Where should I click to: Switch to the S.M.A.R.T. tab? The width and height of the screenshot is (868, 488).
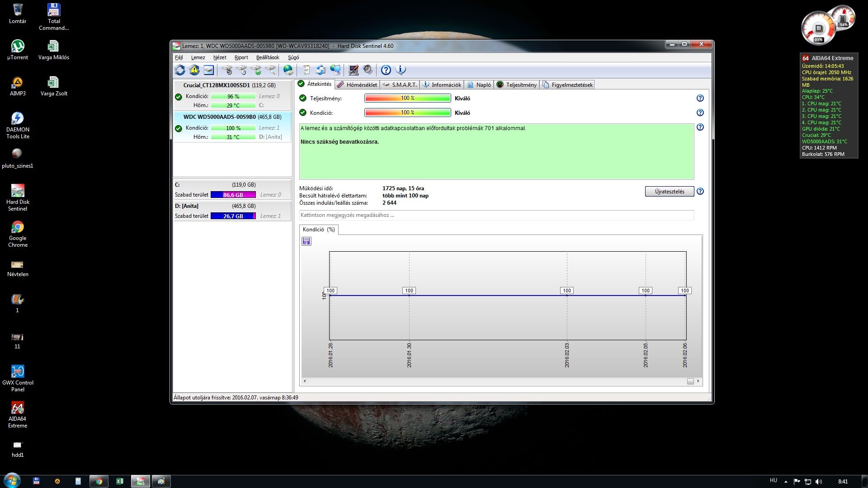(400, 84)
